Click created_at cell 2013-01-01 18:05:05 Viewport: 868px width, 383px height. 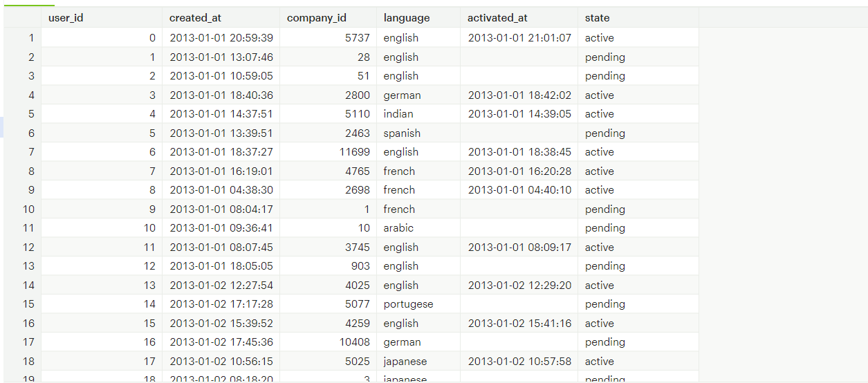pos(221,266)
